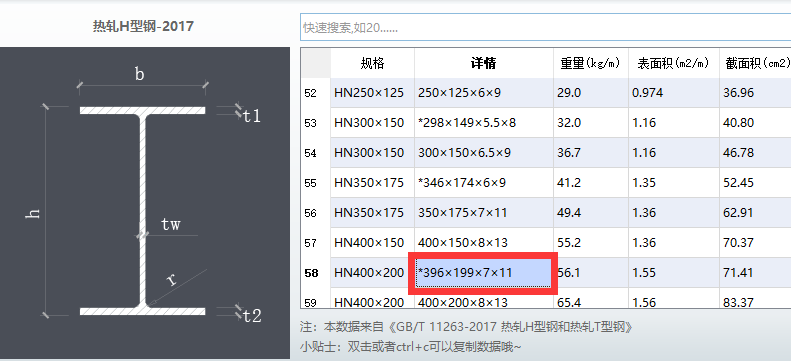Select row number 56 header

(x=316, y=213)
